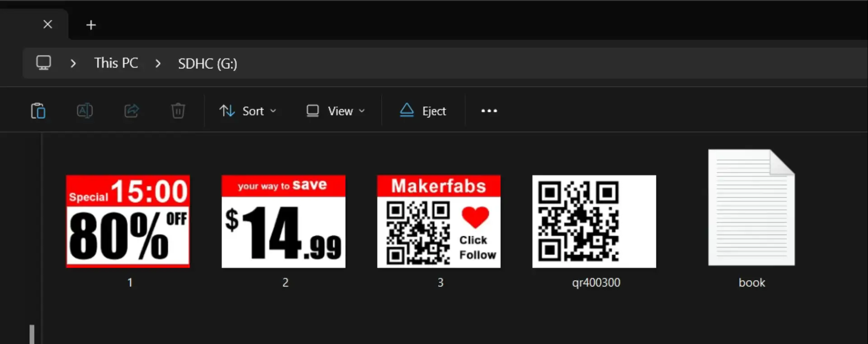Select the $14.99 price image named 2
Image resolution: width=868 pixels, height=344 pixels.
pos(283,221)
